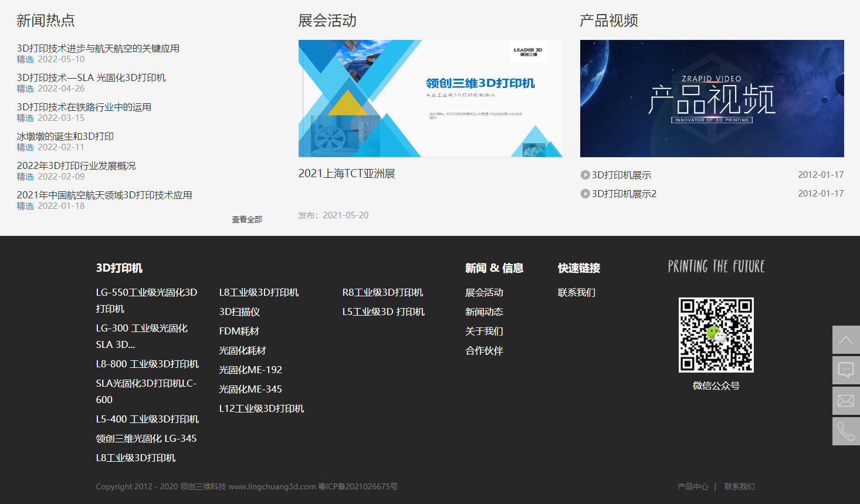Screen dimensions: 860x504
Task: Expand the 新闻 & 信息 footer section
Action: tap(495, 268)
